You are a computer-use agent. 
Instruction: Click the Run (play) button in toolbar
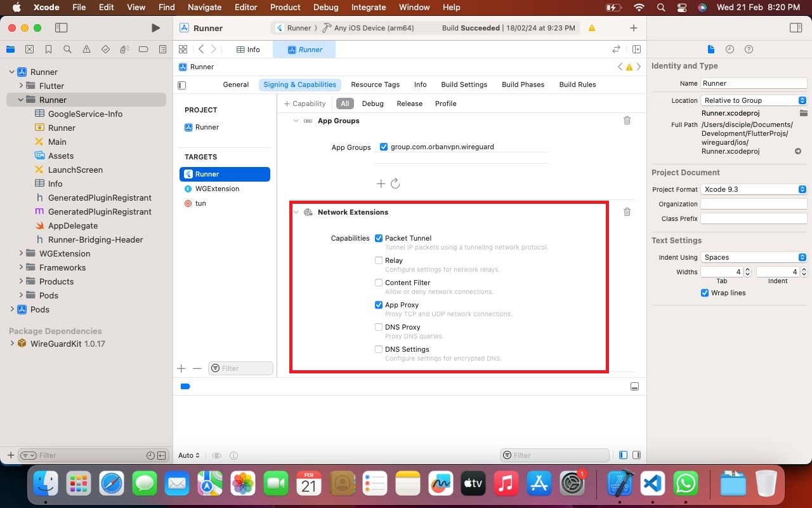(155, 28)
